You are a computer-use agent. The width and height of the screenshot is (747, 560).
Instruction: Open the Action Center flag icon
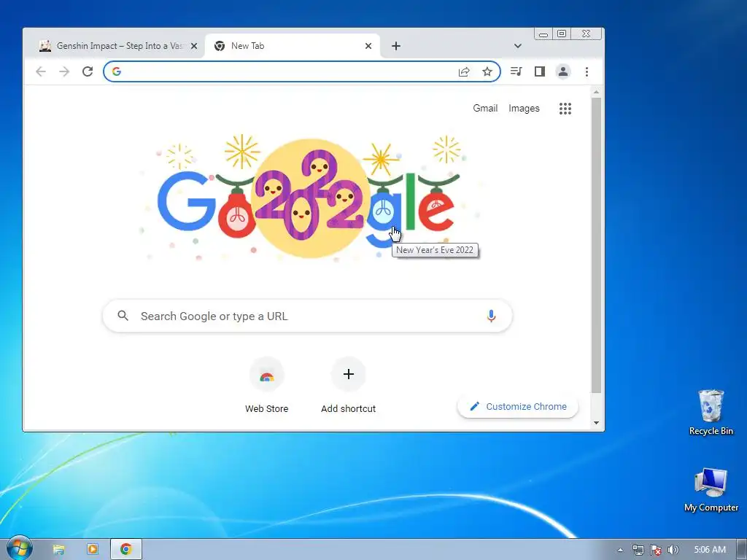(x=656, y=550)
